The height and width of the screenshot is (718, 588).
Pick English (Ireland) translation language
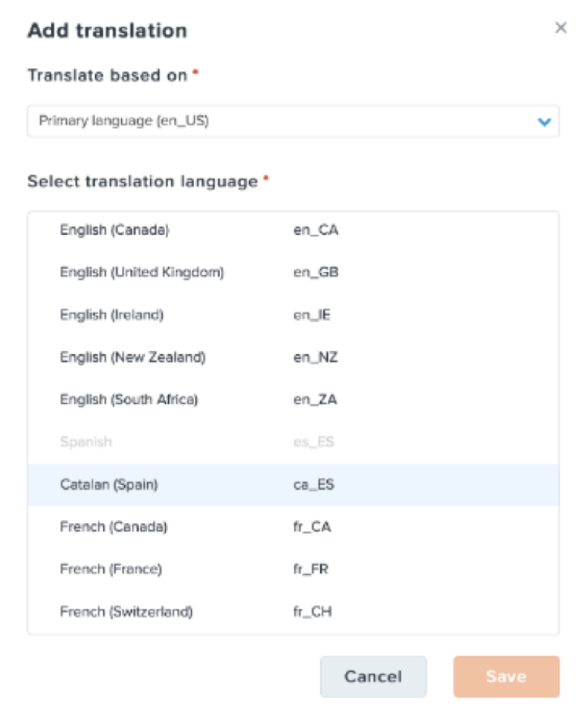[111, 314]
